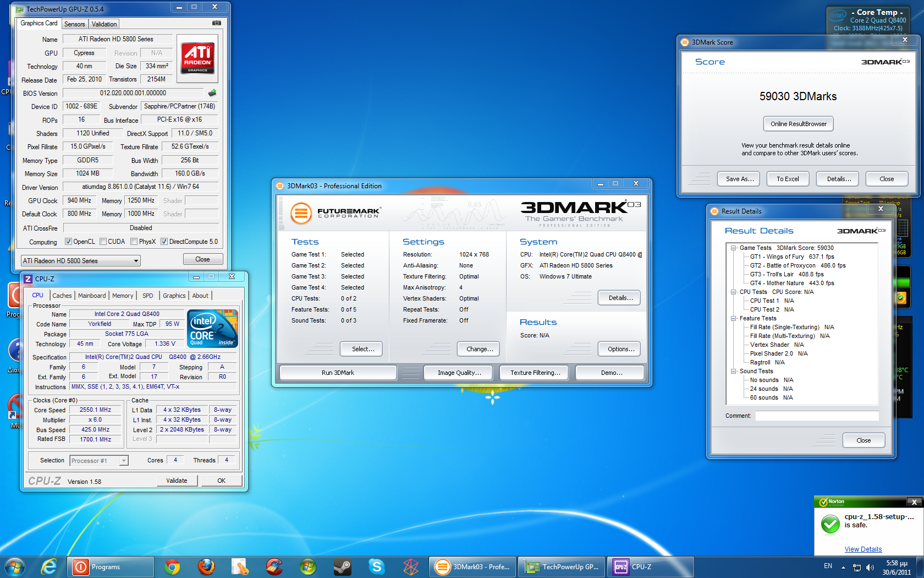Click Change... button under Settings

[480, 349]
